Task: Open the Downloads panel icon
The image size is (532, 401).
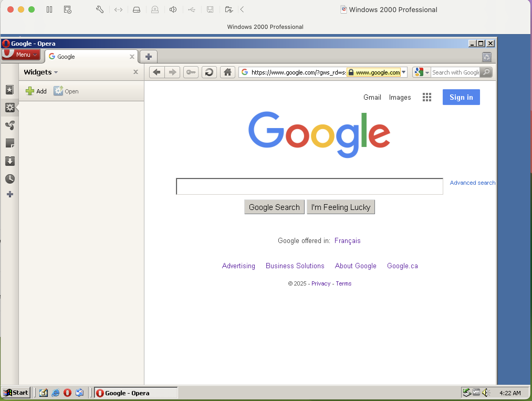Action: (10, 161)
